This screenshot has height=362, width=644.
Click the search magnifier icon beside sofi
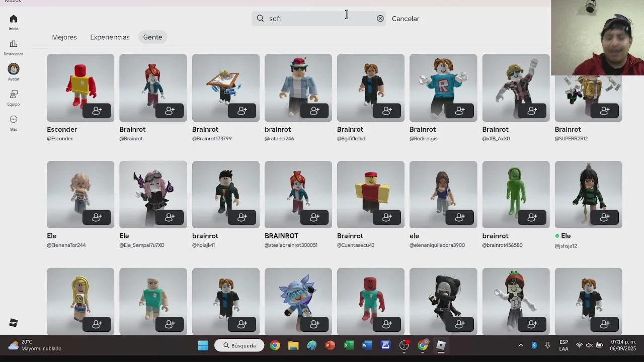(260, 19)
